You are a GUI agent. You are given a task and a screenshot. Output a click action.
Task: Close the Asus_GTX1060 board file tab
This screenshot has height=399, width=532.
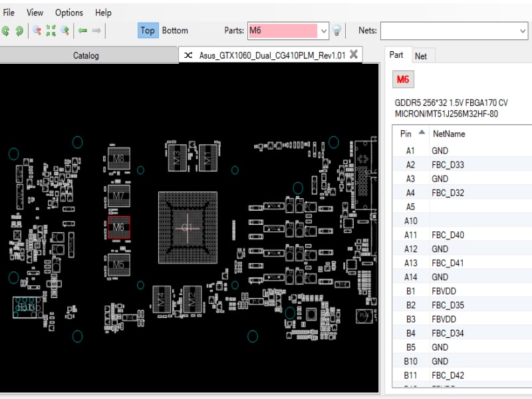click(354, 55)
